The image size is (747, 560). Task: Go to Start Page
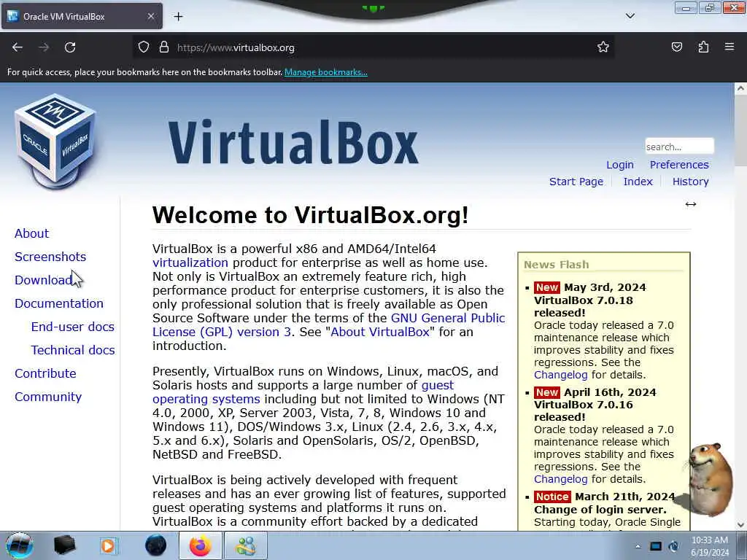click(x=576, y=182)
